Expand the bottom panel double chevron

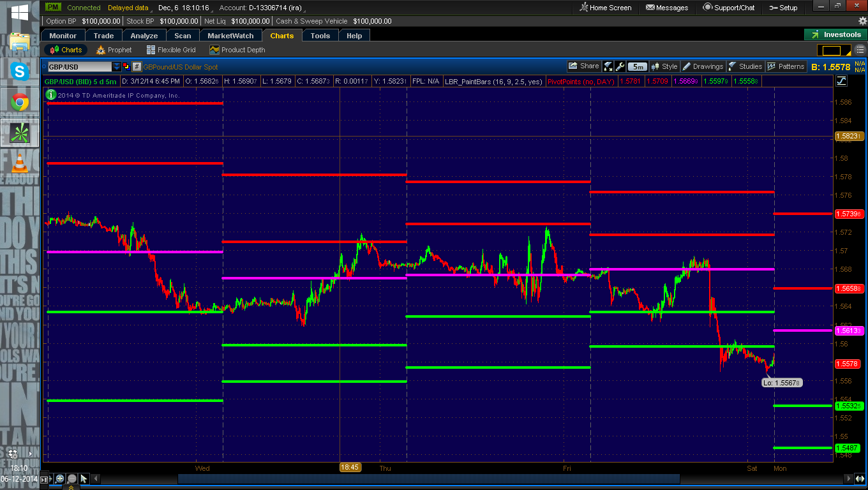click(70, 487)
